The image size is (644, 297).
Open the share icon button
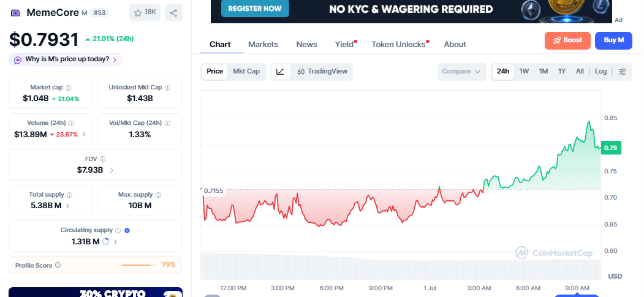click(173, 12)
